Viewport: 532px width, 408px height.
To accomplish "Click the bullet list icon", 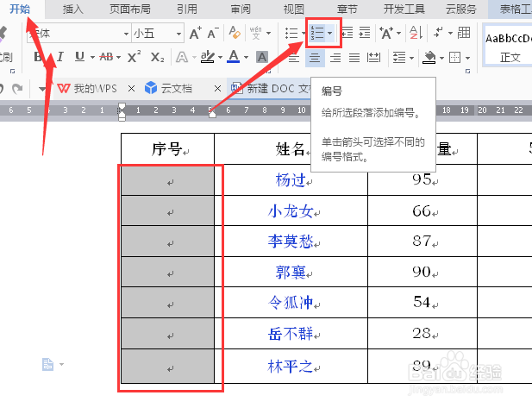I will (x=291, y=34).
